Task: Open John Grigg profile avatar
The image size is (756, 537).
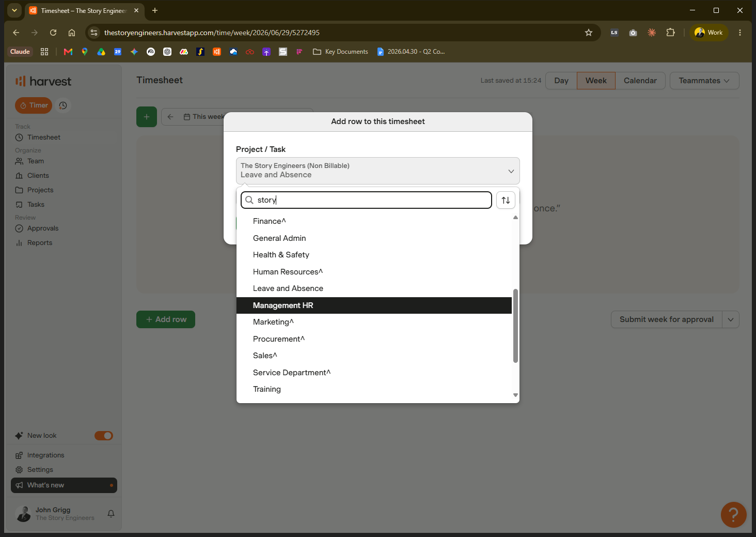Action: pyautogui.click(x=24, y=514)
